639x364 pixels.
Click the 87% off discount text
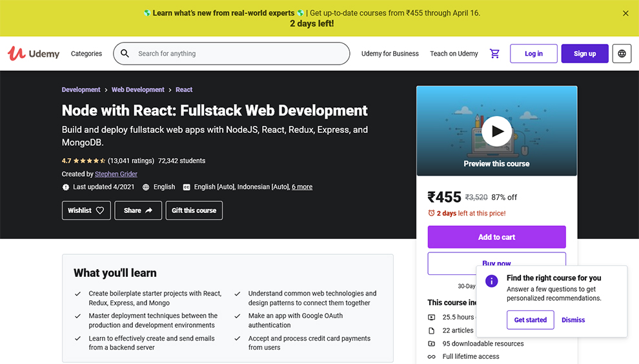(503, 197)
